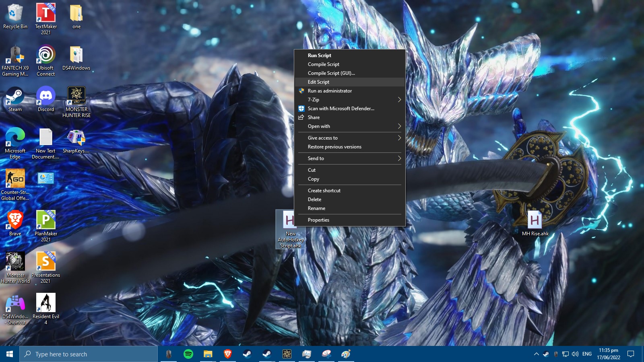The height and width of the screenshot is (362, 644).
Task: Select Scan with Microsoft Defender...
Action: [x=350, y=109]
